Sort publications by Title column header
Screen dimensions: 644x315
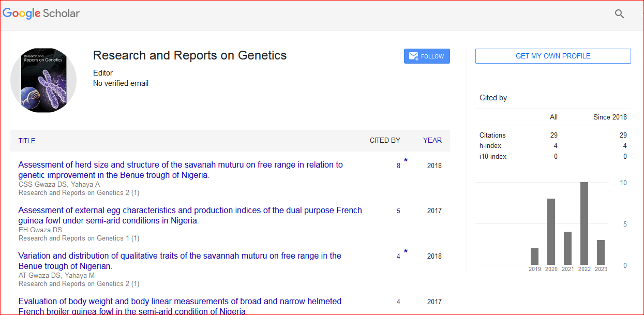coord(27,141)
